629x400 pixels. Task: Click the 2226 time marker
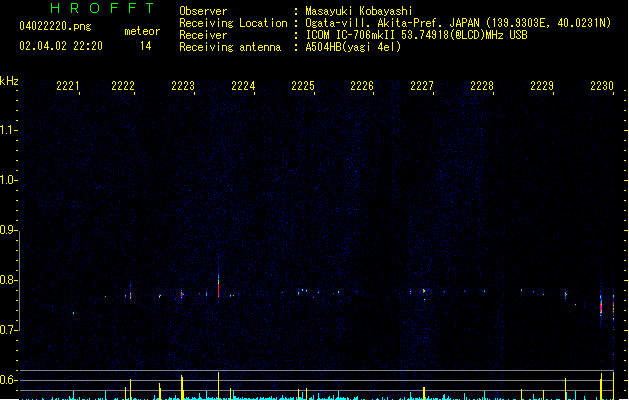click(x=362, y=86)
